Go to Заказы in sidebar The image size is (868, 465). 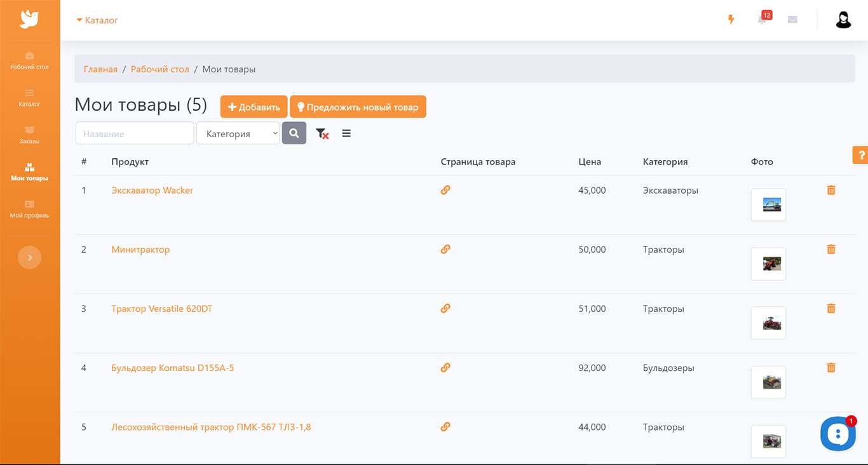coord(29,135)
